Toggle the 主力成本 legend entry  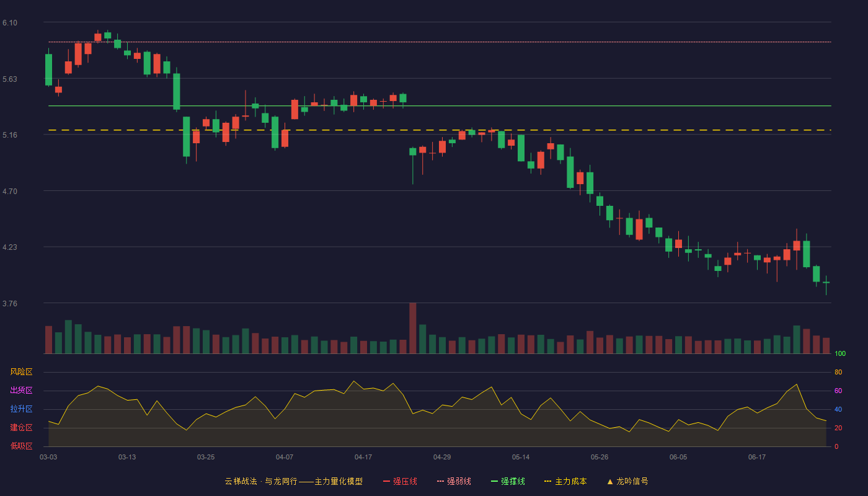pos(565,481)
